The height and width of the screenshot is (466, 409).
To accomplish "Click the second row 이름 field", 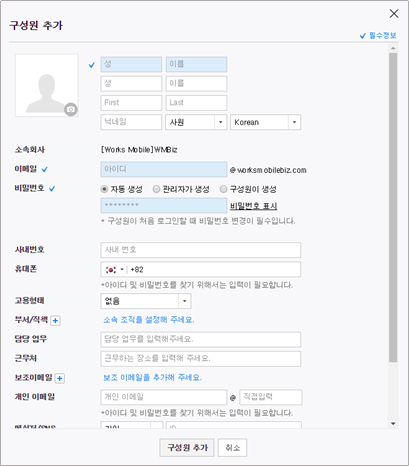I will coord(196,84).
